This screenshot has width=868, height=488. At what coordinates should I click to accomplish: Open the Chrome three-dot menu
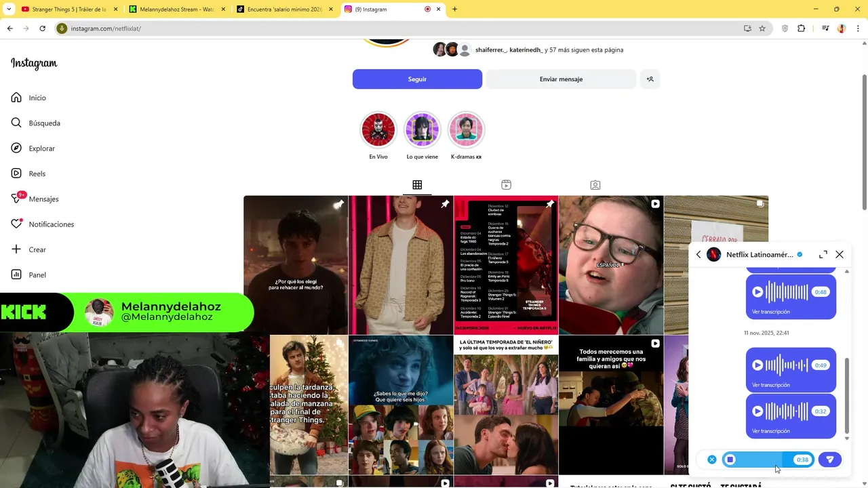click(857, 28)
